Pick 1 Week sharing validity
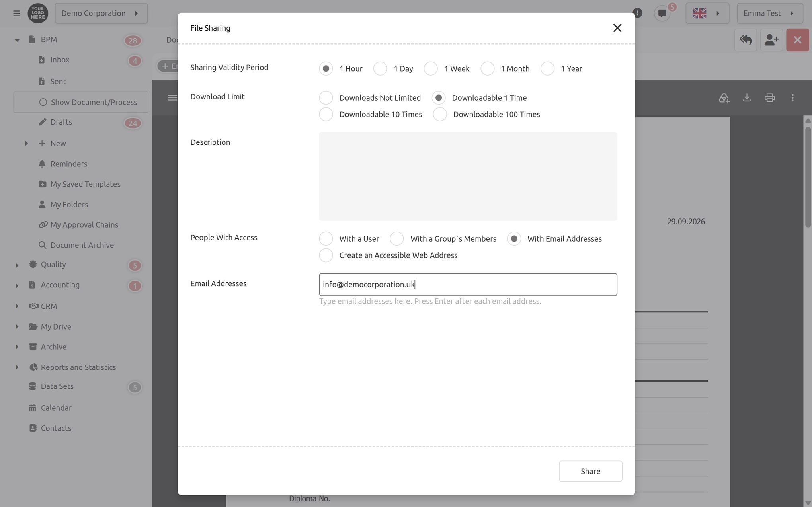812x507 pixels. 431,68
